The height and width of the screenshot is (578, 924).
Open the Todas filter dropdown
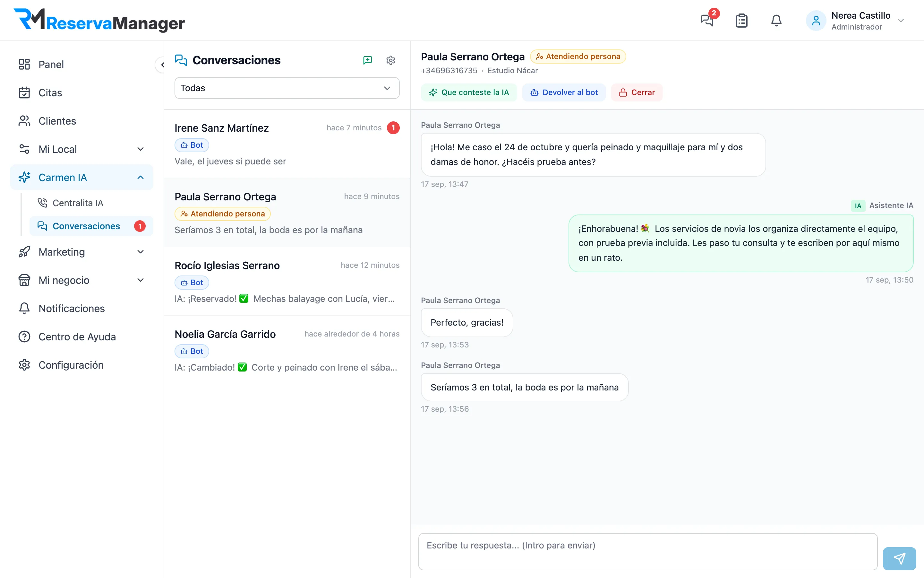287,88
